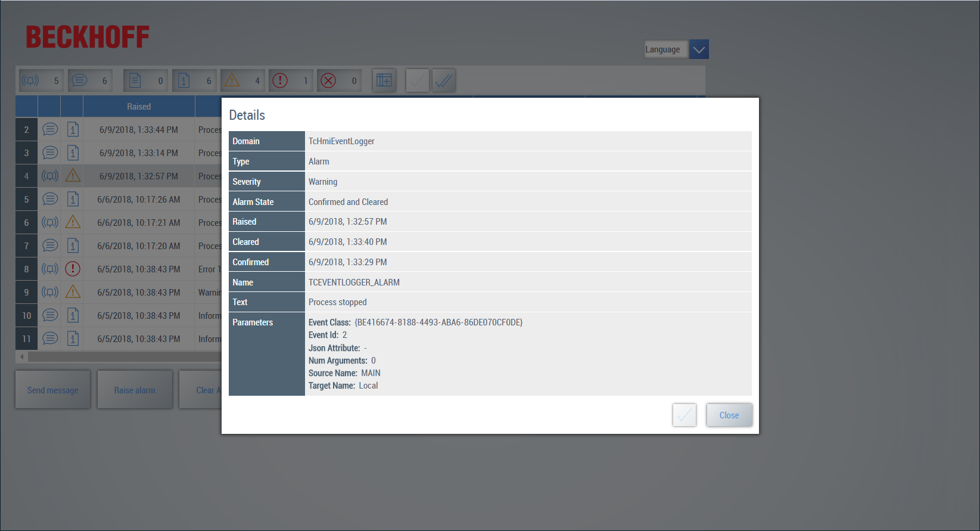This screenshot has width=980, height=531.
Task: Select the 6/9/2018, 1:33:44 PM raised cell
Action: (139, 129)
